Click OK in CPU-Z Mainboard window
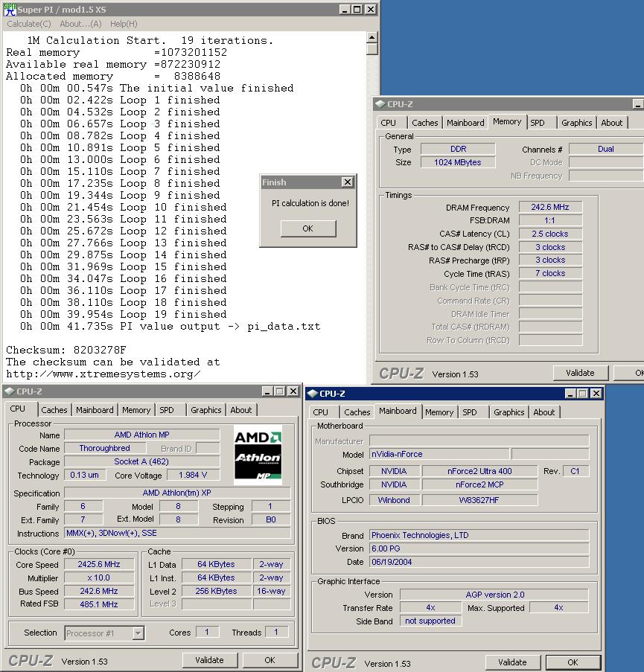 coord(572,662)
